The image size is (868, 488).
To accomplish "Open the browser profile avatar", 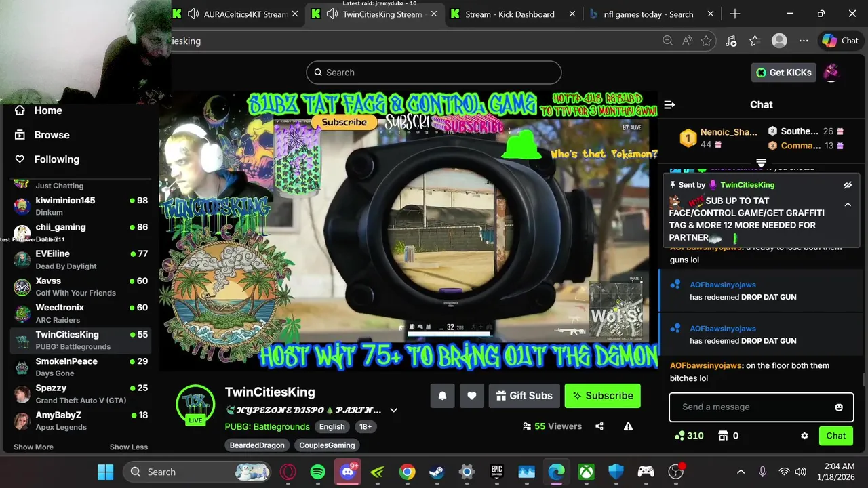I will (779, 41).
